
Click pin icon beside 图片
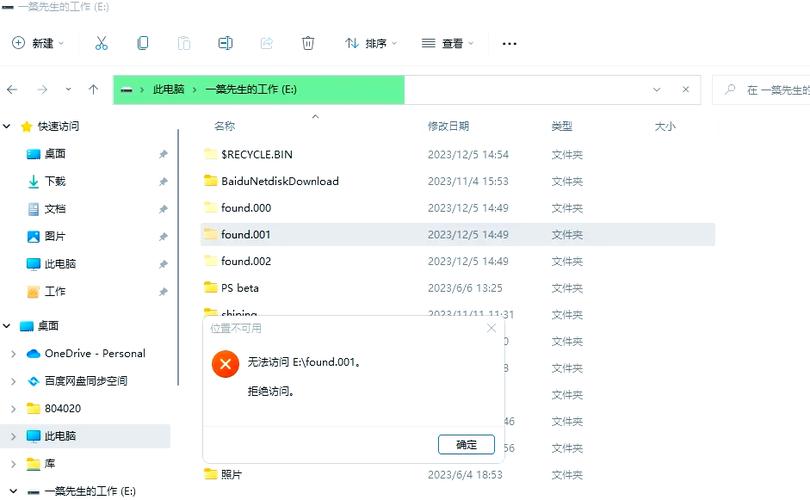tap(163, 237)
